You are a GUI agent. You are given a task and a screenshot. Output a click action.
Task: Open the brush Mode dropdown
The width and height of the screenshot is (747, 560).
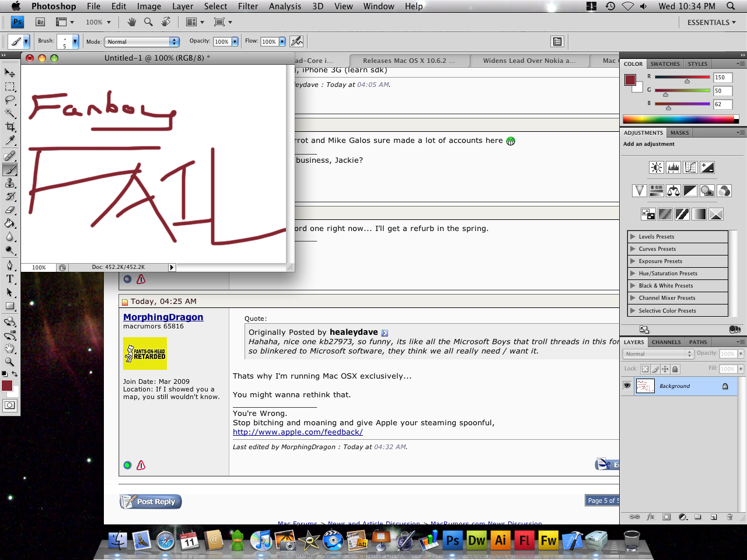coord(141,41)
